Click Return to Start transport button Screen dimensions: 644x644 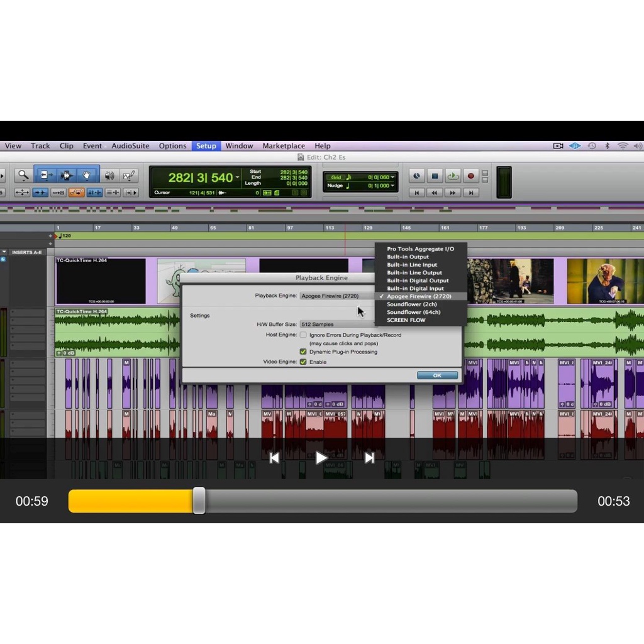(416, 192)
